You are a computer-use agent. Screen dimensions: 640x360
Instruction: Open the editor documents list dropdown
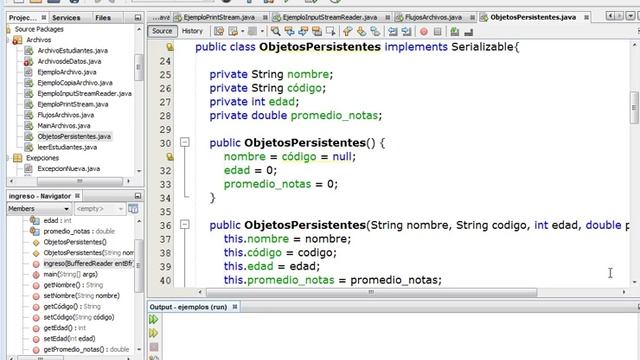click(630, 16)
